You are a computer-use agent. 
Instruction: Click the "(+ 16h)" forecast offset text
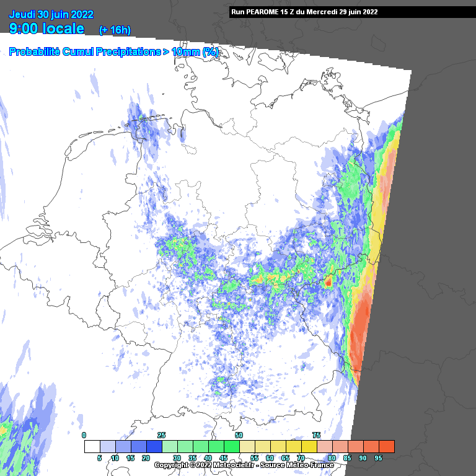[115, 30]
